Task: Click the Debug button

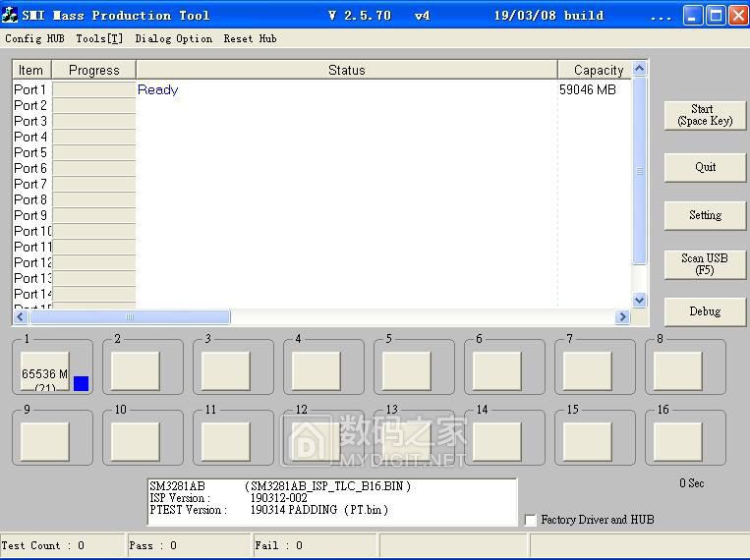Action: pyautogui.click(x=705, y=311)
